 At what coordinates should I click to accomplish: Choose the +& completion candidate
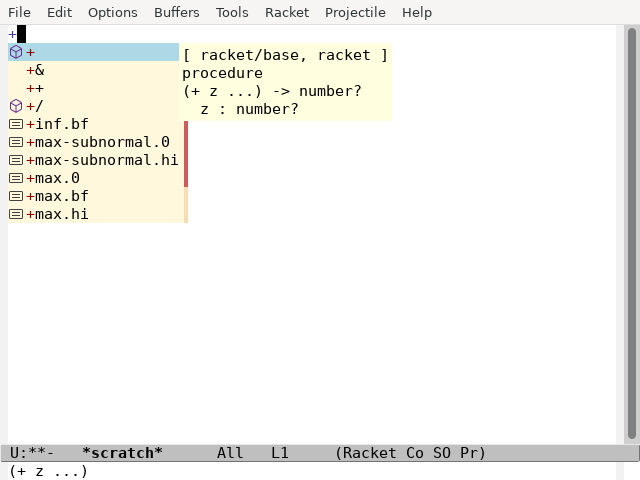[x=93, y=70]
